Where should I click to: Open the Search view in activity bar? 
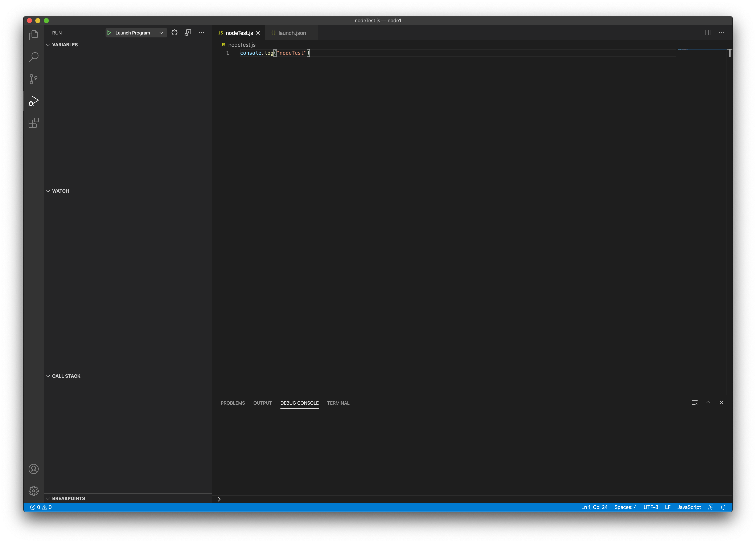[33, 57]
